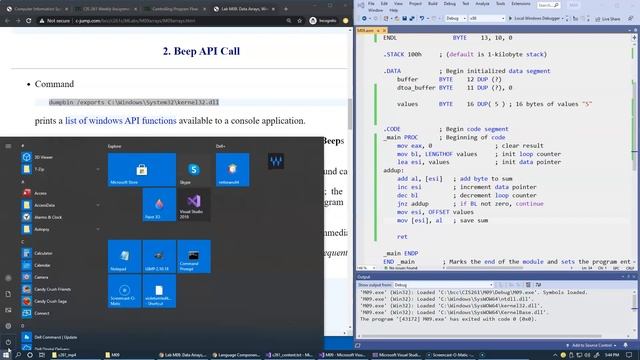The height and width of the screenshot is (360, 640).
Task: Click Windows Start button on taskbar
Action: click(6, 355)
